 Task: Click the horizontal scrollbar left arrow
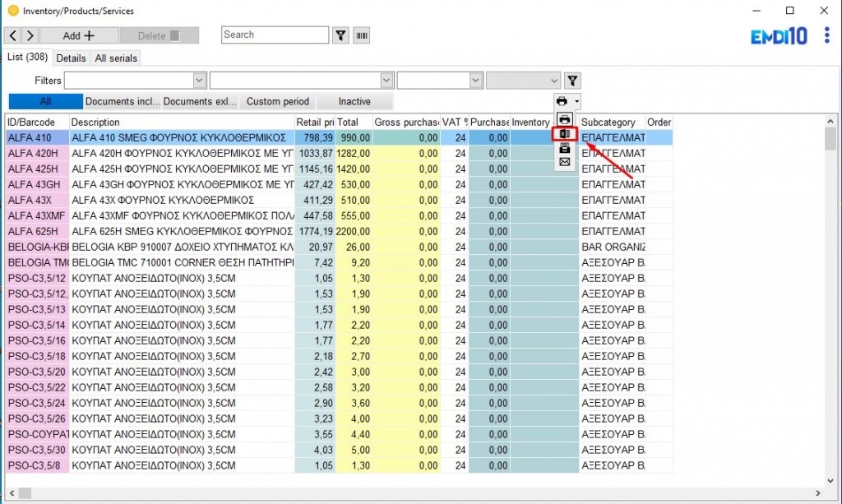[12, 492]
